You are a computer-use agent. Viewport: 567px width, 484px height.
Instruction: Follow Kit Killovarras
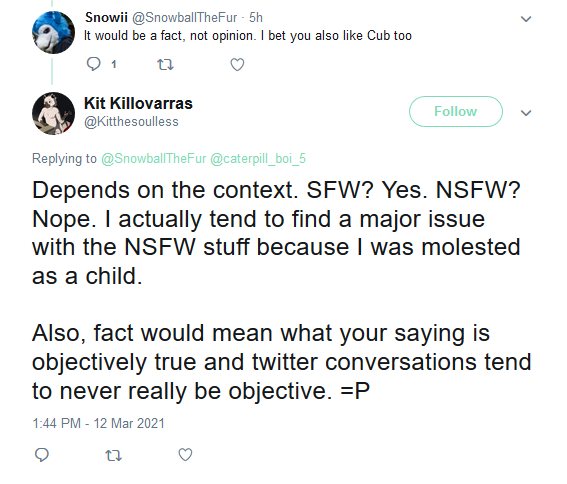click(x=456, y=111)
